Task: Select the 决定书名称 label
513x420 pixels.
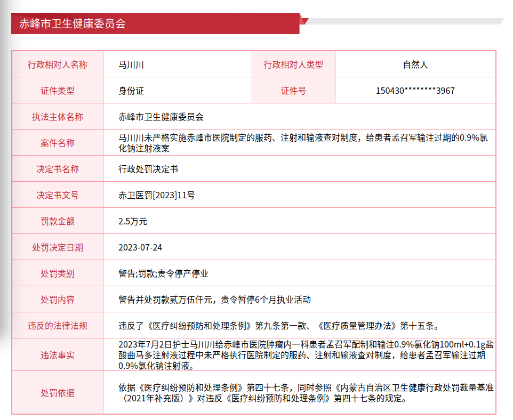Action: 58,169
